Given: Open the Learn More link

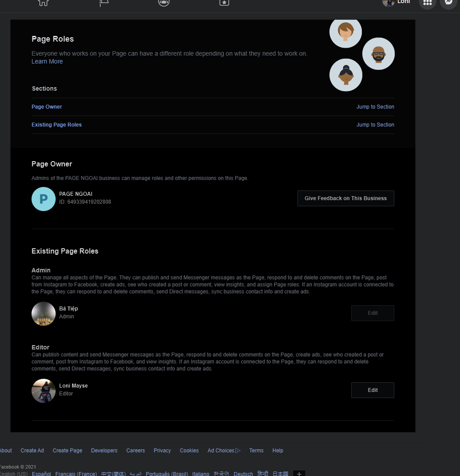Looking at the screenshot, I should click(47, 61).
